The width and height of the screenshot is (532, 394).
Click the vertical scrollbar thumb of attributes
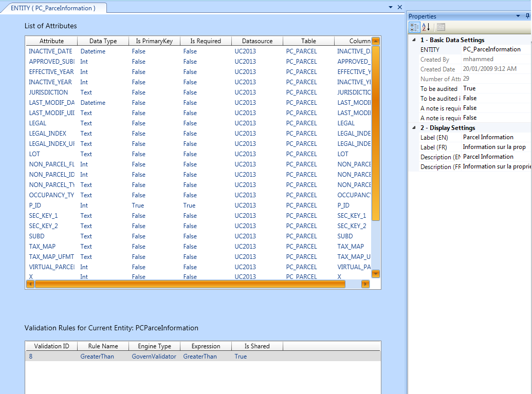(375, 133)
